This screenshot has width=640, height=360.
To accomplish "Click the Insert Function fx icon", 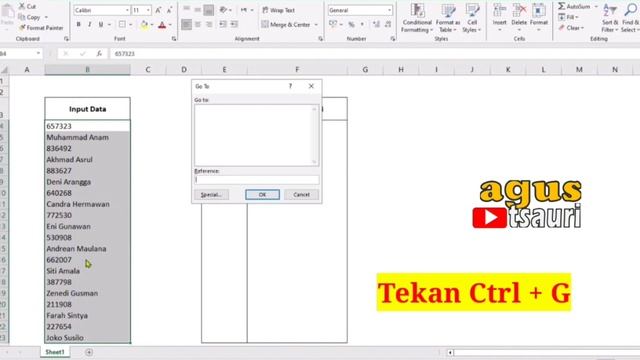I will 99,53.
